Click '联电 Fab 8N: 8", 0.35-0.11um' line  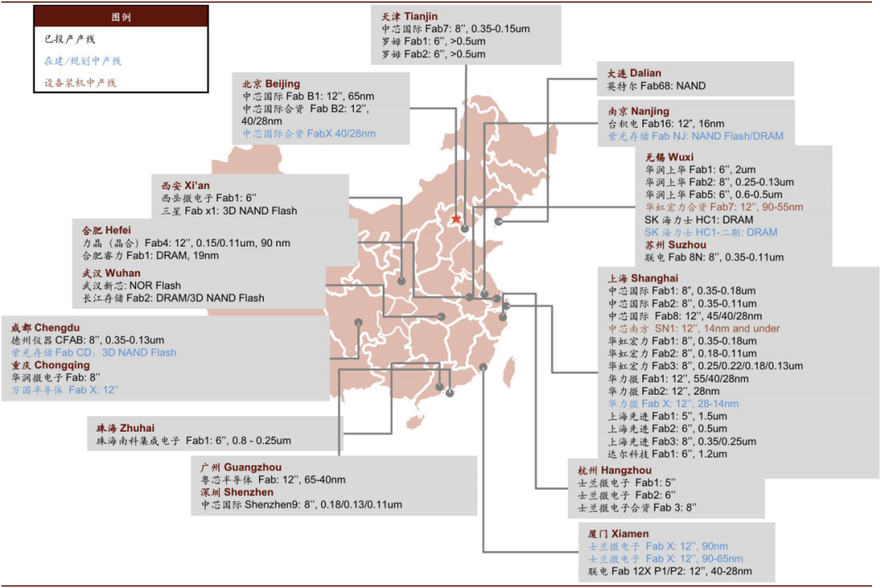click(714, 257)
